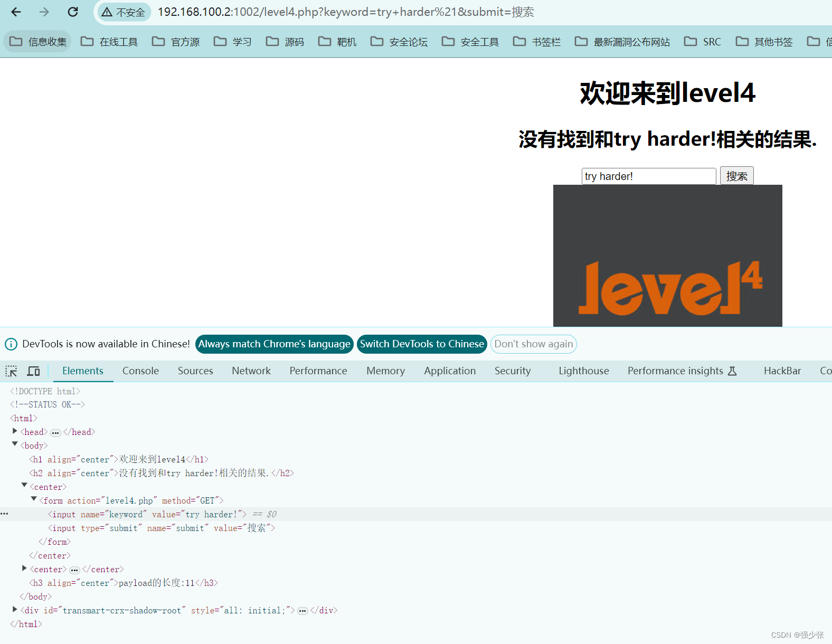Open the row actions three-dot gutter icon
This screenshot has height=644, width=832.
4,514
